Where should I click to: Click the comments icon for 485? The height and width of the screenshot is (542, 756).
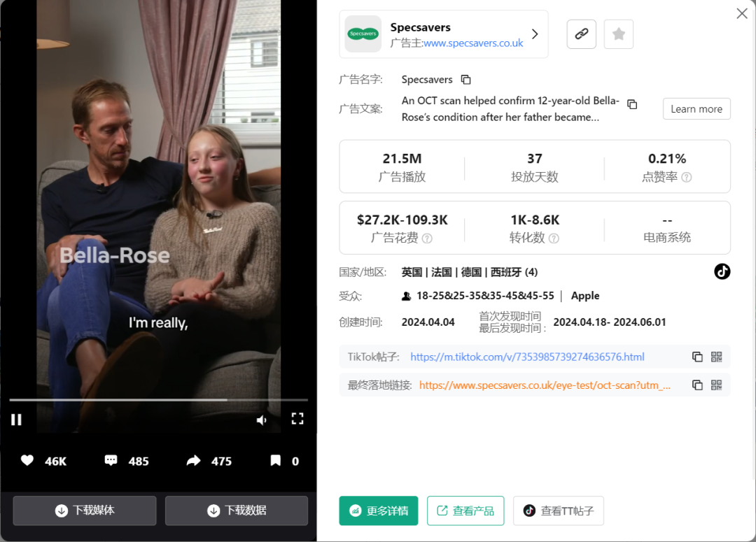point(111,461)
